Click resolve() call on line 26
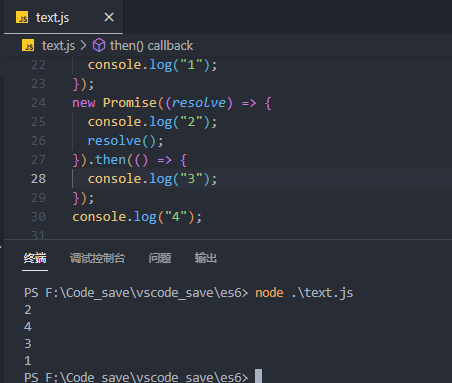Image resolution: width=452 pixels, height=383 pixels. click(x=125, y=141)
